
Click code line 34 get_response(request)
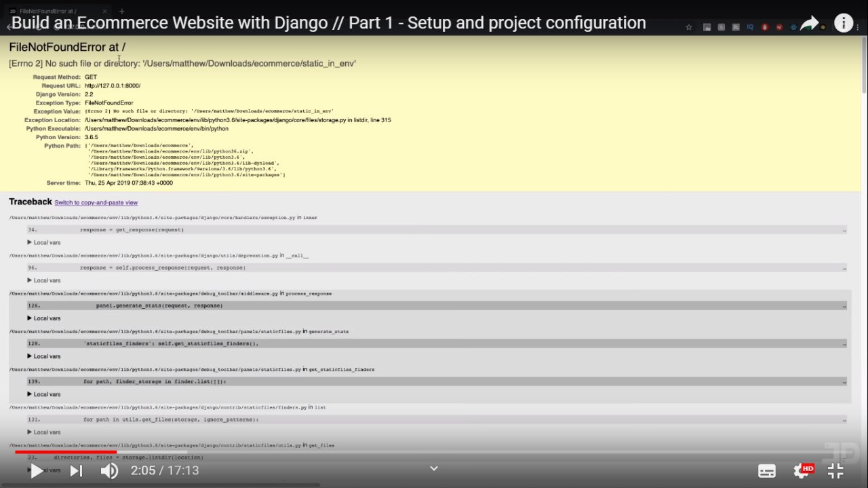click(437, 229)
